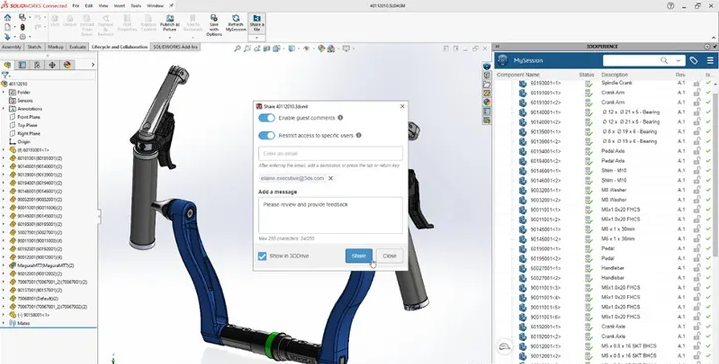Click Save with Options
The height and width of the screenshot is (364, 719).
(214, 25)
